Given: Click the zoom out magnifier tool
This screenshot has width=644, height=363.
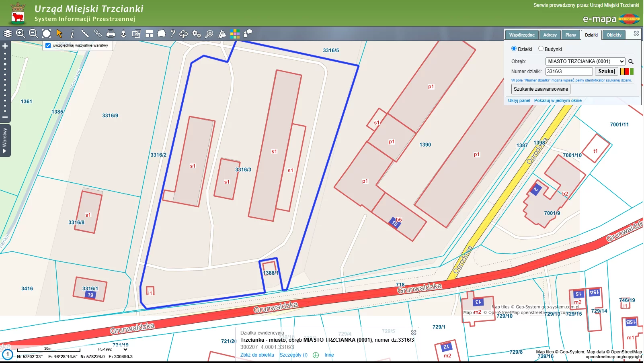Looking at the screenshot, I should pyautogui.click(x=33, y=34).
